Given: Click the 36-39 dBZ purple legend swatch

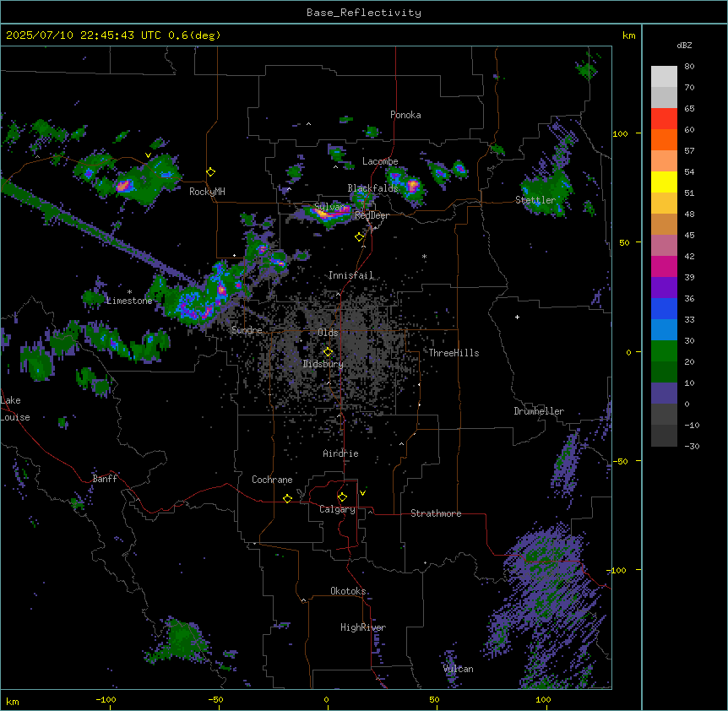Looking at the screenshot, I should 664,288.
